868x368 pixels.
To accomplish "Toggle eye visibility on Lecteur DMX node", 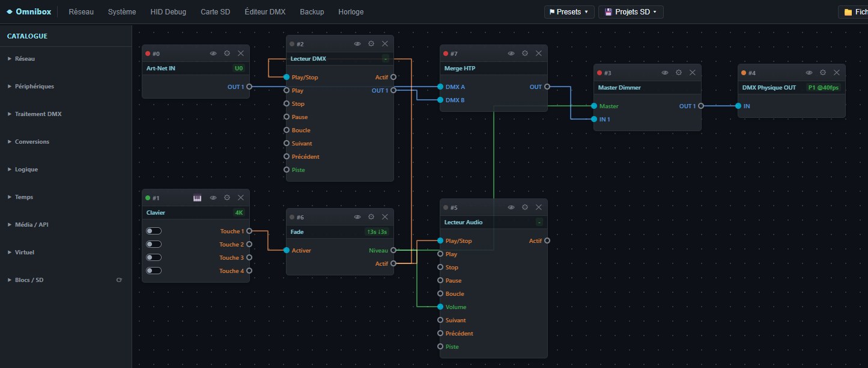I will pos(357,44).
